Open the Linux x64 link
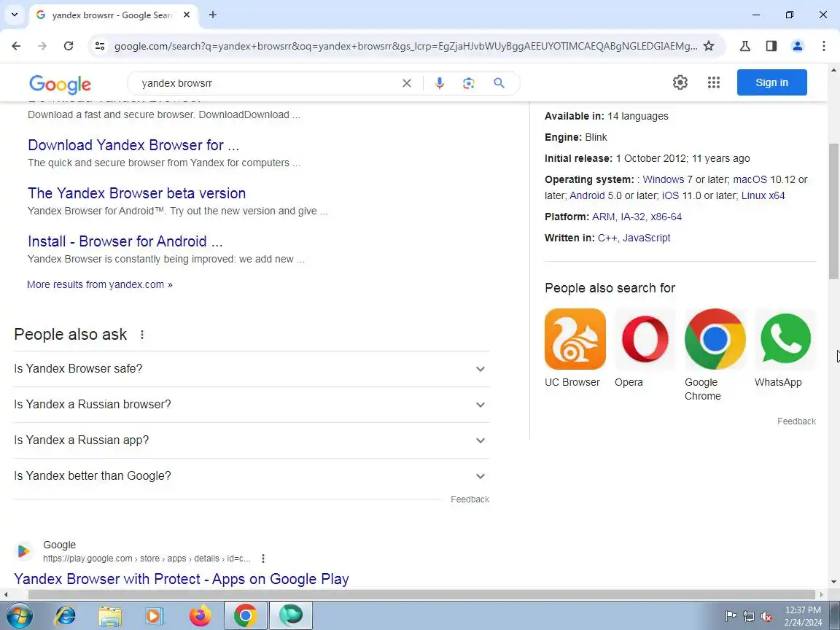This screenshot has height=630, width=840. pos(763,195)
